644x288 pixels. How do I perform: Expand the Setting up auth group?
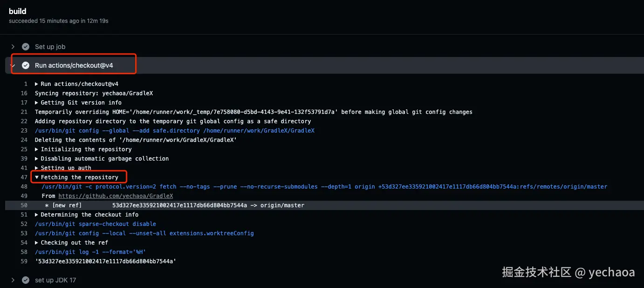click(x=37, y=168)
